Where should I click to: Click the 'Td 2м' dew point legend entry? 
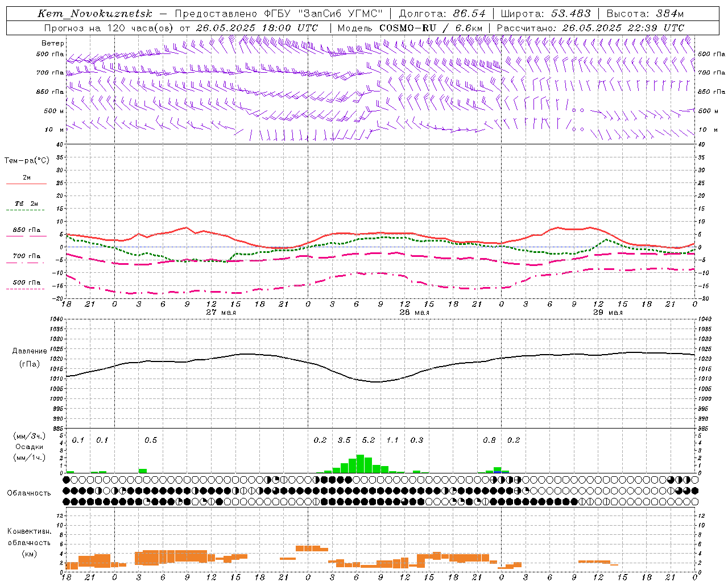pyautogui.click(x=27, y=203)
